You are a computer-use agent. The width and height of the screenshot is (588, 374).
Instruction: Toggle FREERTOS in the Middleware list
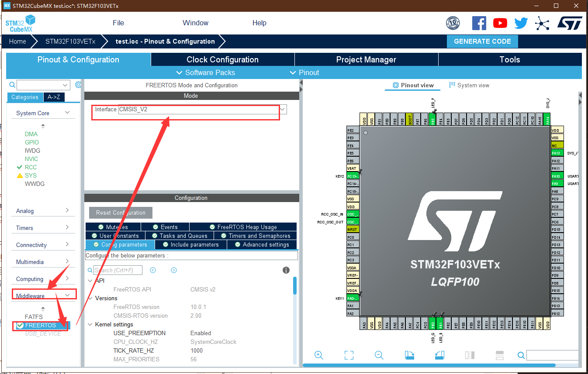41,325
